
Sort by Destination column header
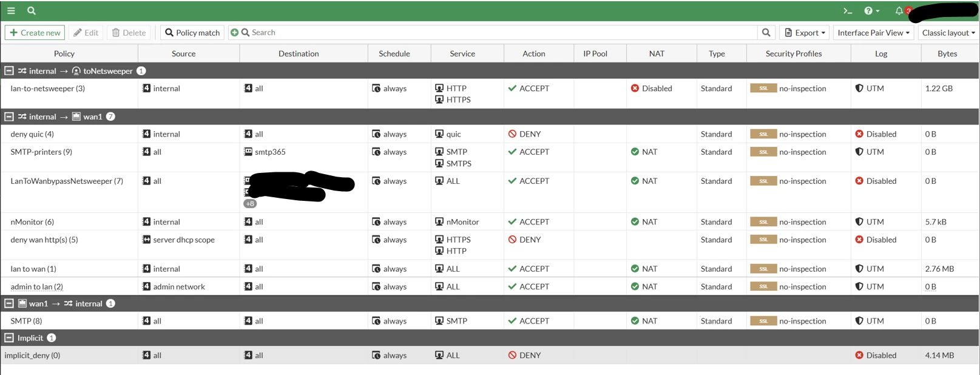coord(299,53)
